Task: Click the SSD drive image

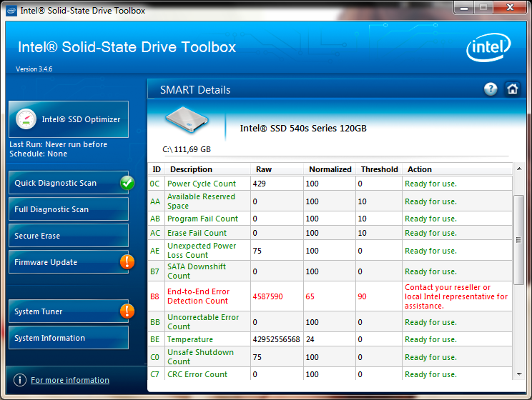Action: [x=187, y=119]
